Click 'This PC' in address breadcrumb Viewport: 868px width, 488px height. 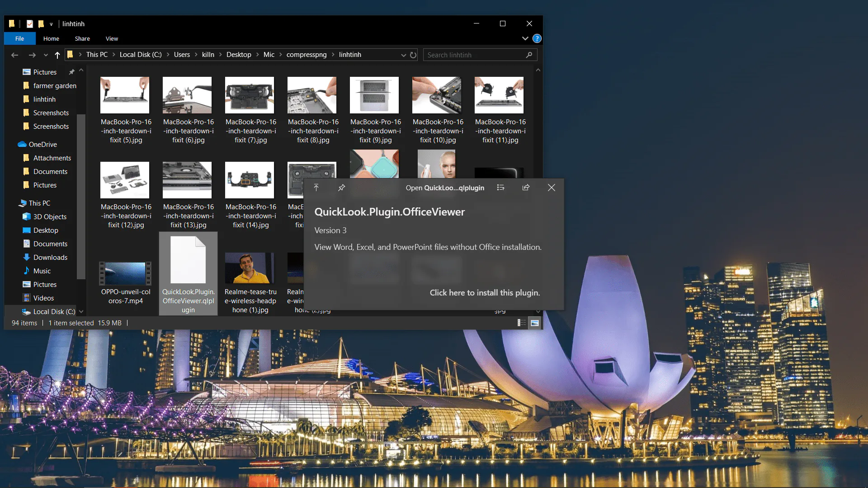point(97,55)
